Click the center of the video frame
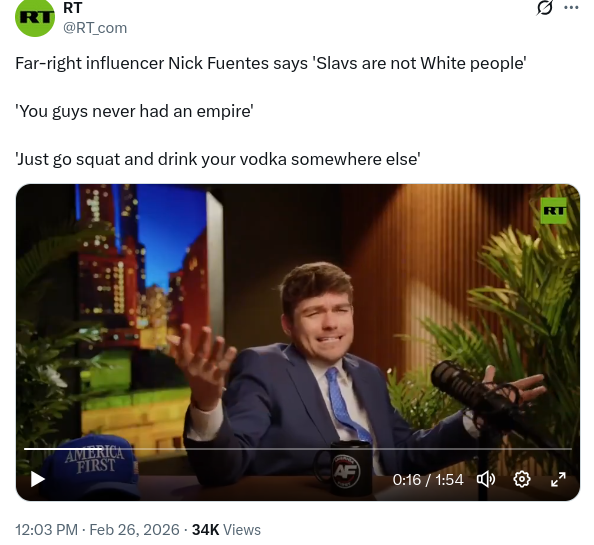 (x=298, y=342)
